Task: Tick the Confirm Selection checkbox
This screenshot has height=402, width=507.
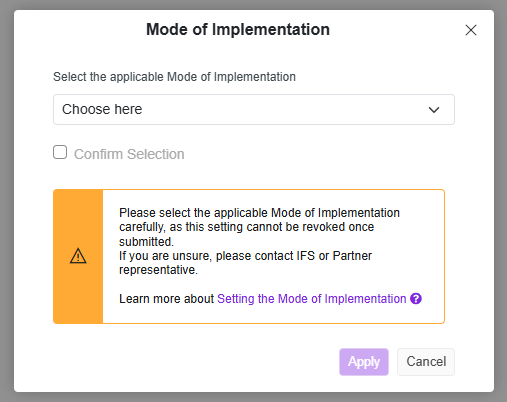Action: click(x=60, y=152)
